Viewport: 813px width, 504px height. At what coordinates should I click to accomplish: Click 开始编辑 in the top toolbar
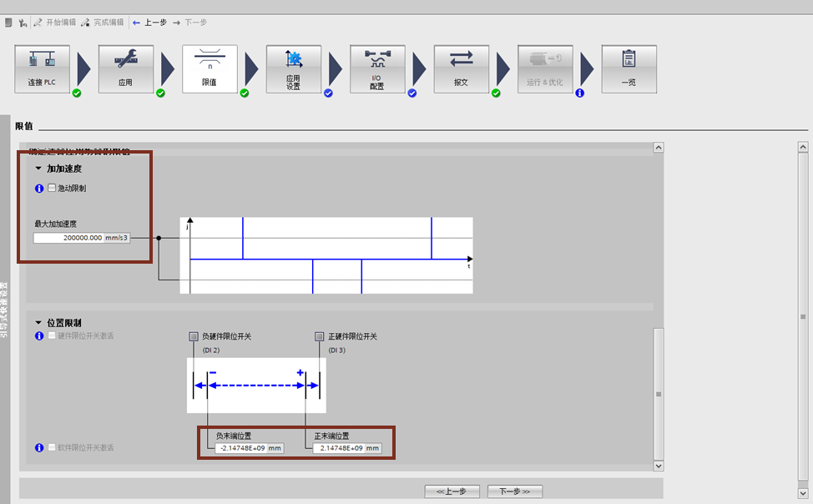(x=56, y=23)
